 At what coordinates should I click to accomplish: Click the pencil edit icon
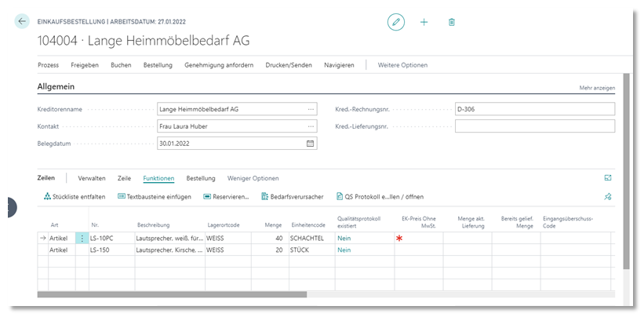click(396, 22)
